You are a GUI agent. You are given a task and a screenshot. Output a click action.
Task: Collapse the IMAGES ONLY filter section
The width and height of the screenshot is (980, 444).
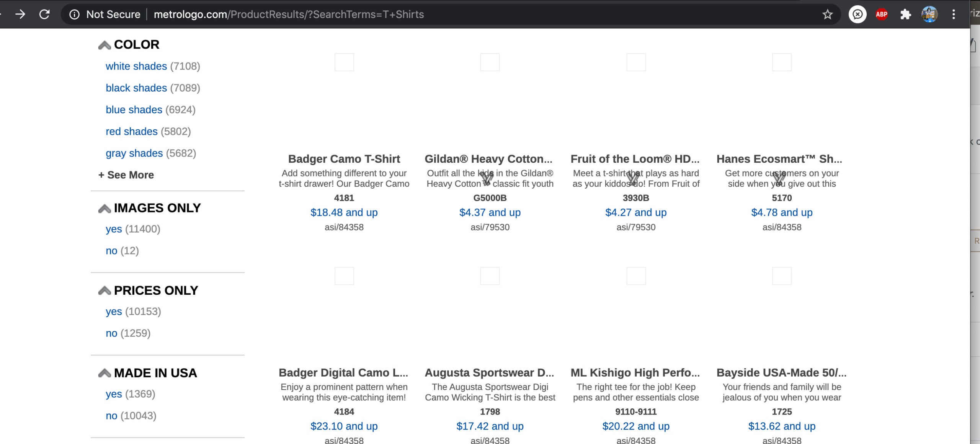[x=105, y=209]
